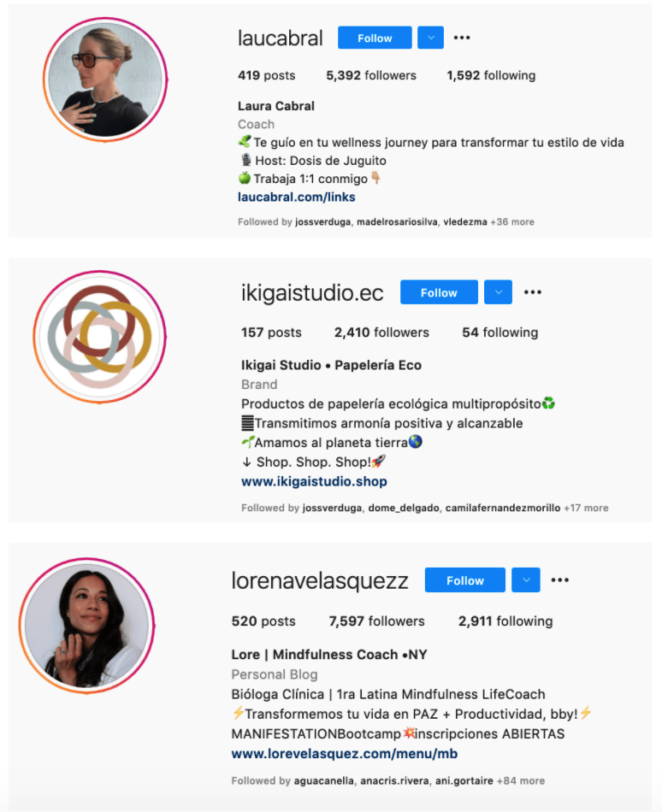Open the '+84 more' mutual followers on lorenavelasquezz

pyautogui.click(x=521, y=781)
